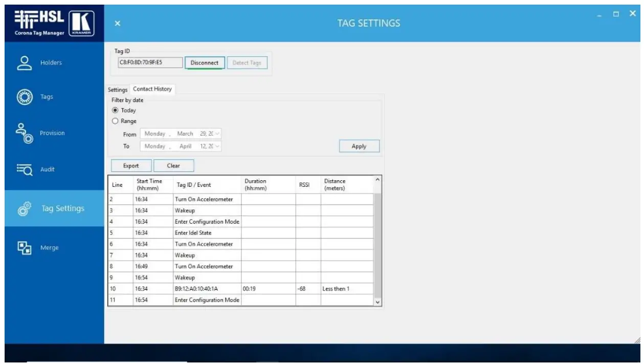The height and width of the screenshot is (364, 644).
Task: Switch to the Settings tab
Action: 118,90
